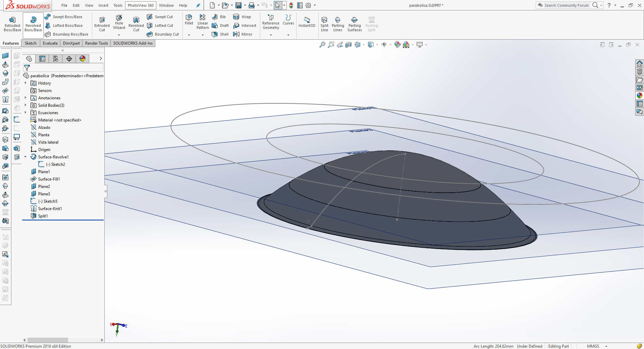Toggle the Select cursor tool
The image size is (644, 349).
278,5
